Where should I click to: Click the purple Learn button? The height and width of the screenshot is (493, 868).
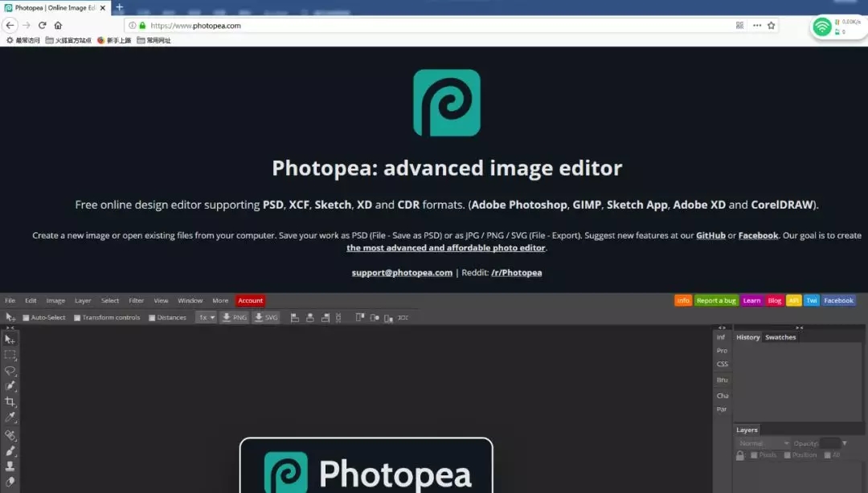tap(751, 300)
